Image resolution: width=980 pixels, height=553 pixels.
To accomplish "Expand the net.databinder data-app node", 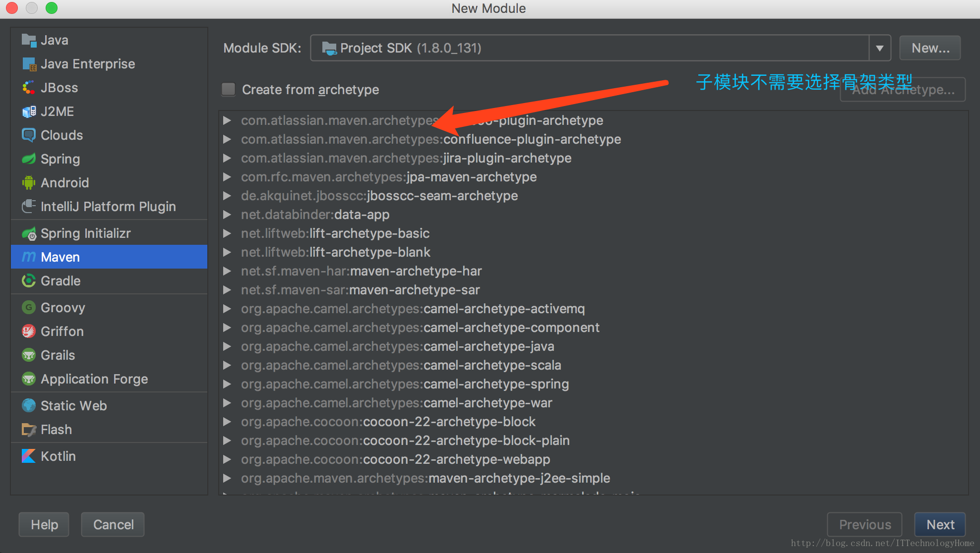I will click(x=227, y=215).
